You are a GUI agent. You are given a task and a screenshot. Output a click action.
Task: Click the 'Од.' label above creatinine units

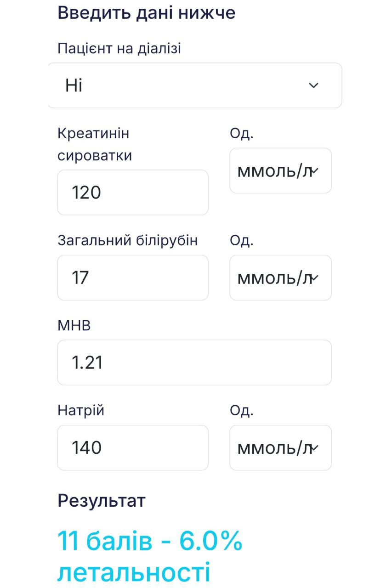[x=242, y=134]
